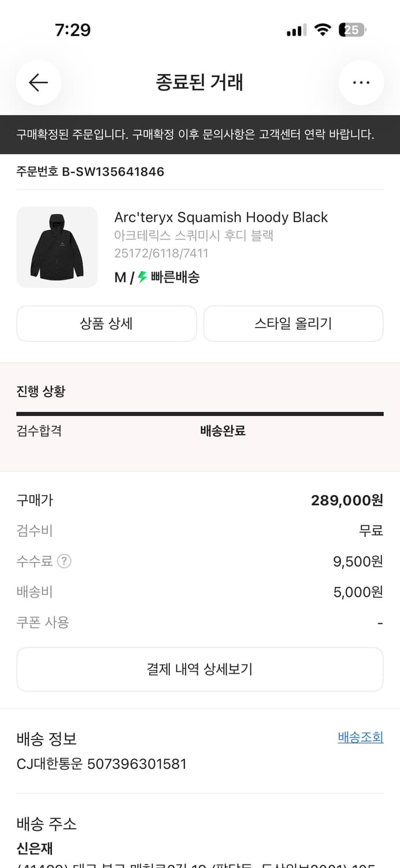Tap the Arc'teryx Squamish Hoody thumbnail
The height and width of the screenshot is (868, 400).
point(57,247)
